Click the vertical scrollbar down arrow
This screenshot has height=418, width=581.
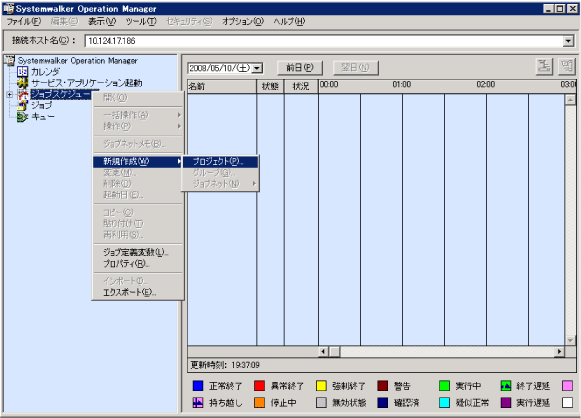coord(570,340)
